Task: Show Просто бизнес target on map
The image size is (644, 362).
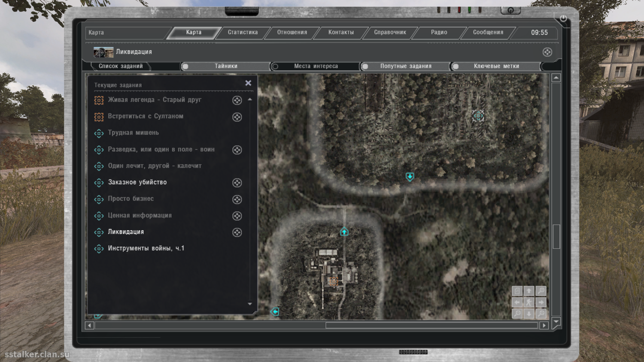Action: click(237, 199)
